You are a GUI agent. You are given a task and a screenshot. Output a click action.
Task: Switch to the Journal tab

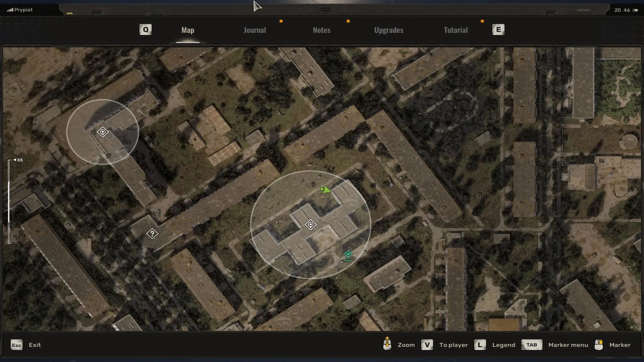click(254, 30)
